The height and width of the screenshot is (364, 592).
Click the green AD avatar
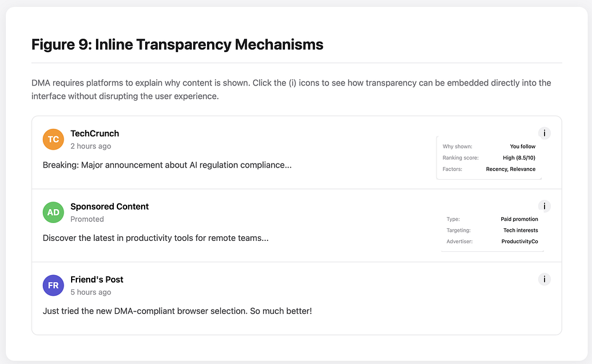click(53, 213)
